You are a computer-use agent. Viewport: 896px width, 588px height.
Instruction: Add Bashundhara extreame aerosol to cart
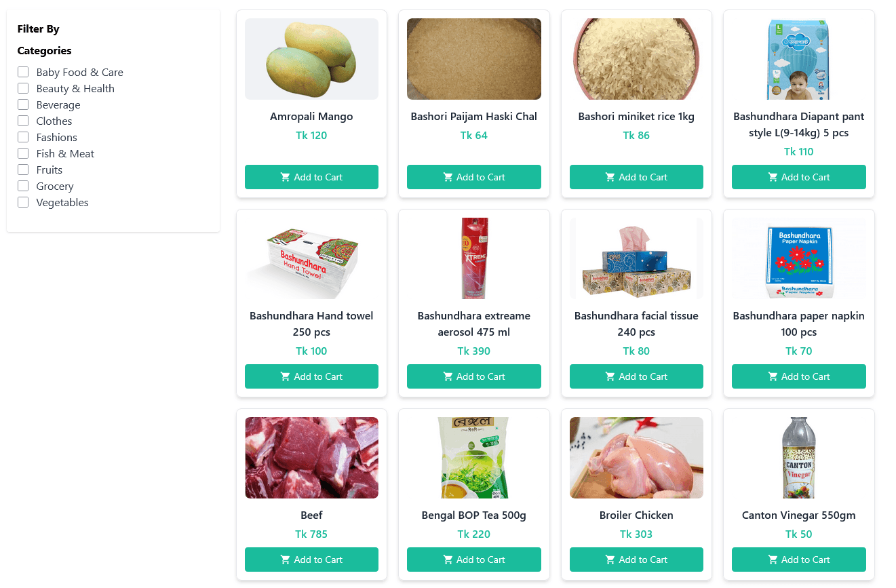pos(473,376)
